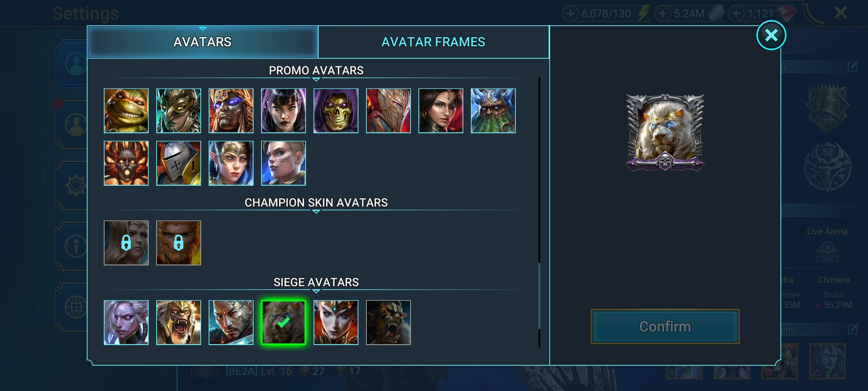Add more gems with the plus button
The width and height of the screenshot is (868, 391).
[736, 14]
